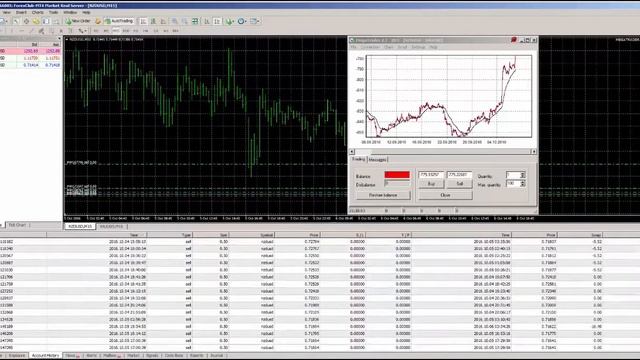
Task: Select the Journal terminal tab
Action: (x=217, y=356)
